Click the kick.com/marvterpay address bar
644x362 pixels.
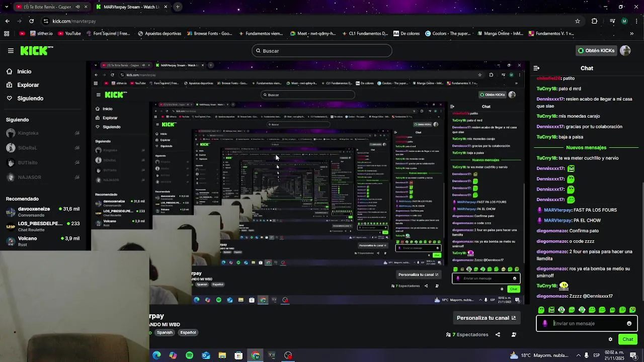click(74, 21)
